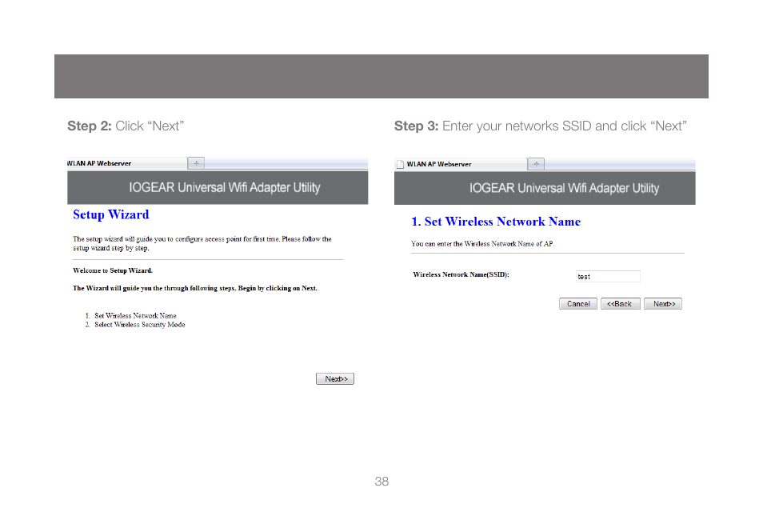
Task: Click the '1. Set Wireless Network Name' heading
Action: (x=496, y=222)
